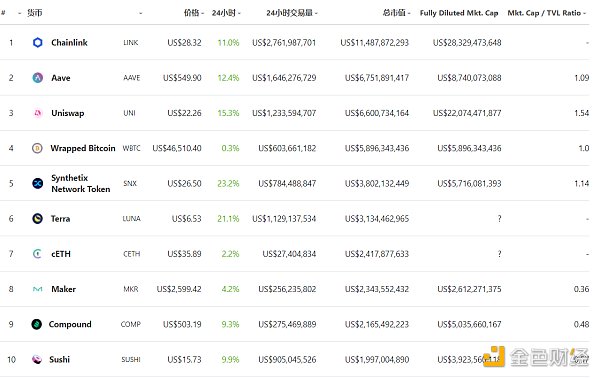Click the Compound coin logo icon
Image resolution: width=600 pixels, height=378 pixels.
pyautogui.click(x=36, y=324)
